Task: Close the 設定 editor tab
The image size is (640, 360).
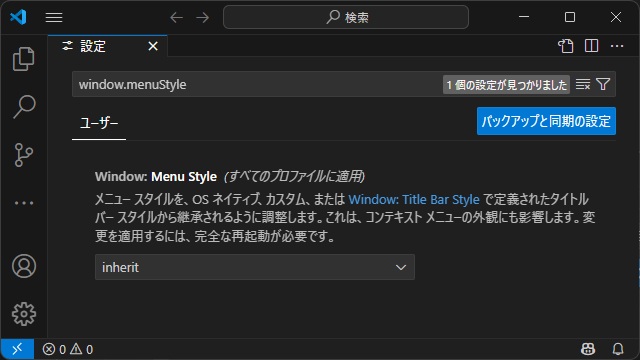Action: pos(153,46)
